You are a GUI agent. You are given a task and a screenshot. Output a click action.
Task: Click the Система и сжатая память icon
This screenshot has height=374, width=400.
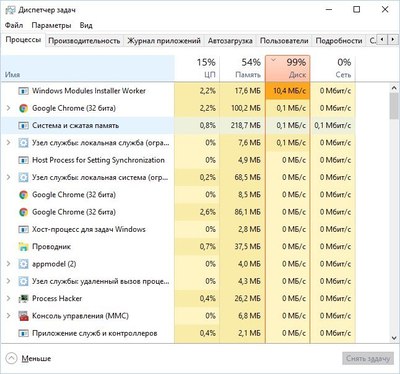point(23,125)
